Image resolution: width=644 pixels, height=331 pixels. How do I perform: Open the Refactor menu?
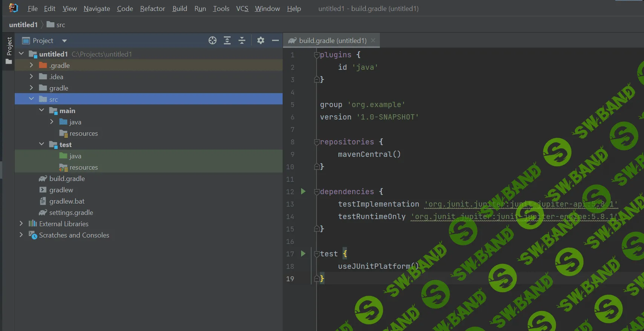tap(152, 8)
